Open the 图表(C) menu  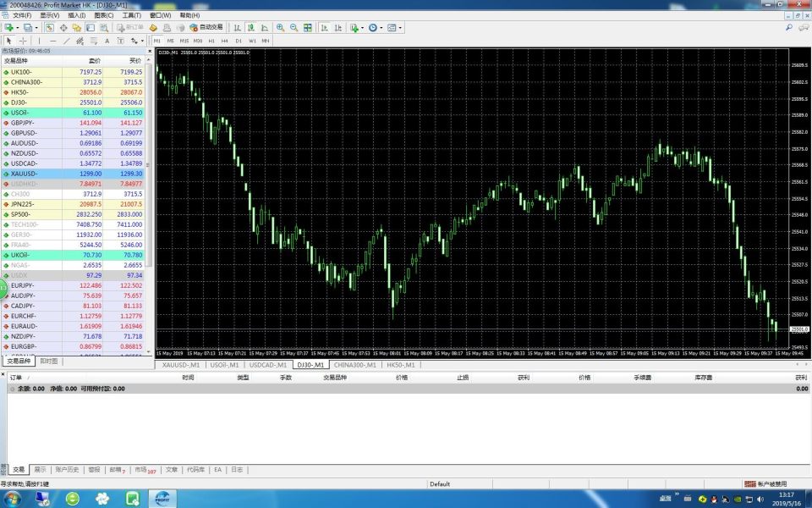(104, 15)
